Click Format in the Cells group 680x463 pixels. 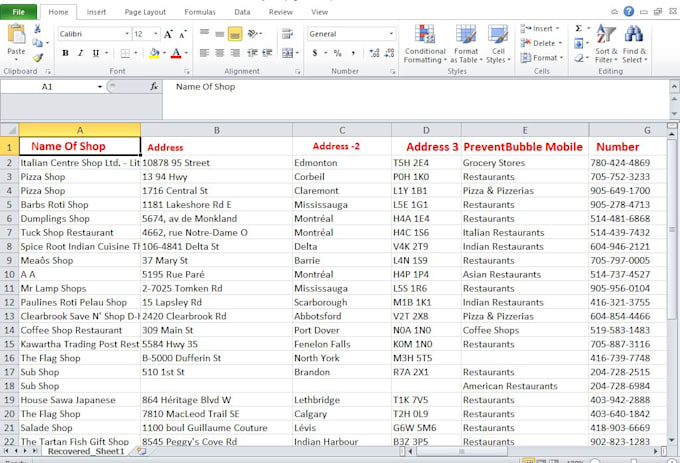(542, 57)
